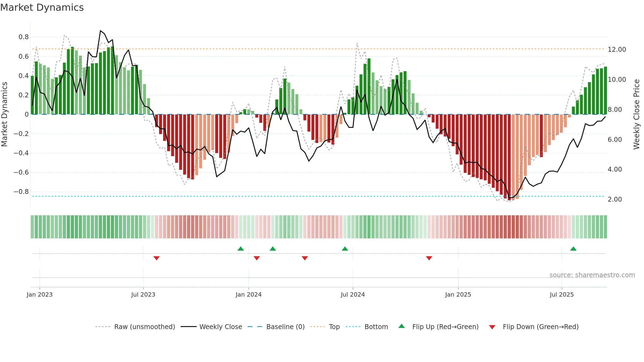
Task: Click the Flip Up marker in July 2025
Action: (x=573, y=249)
